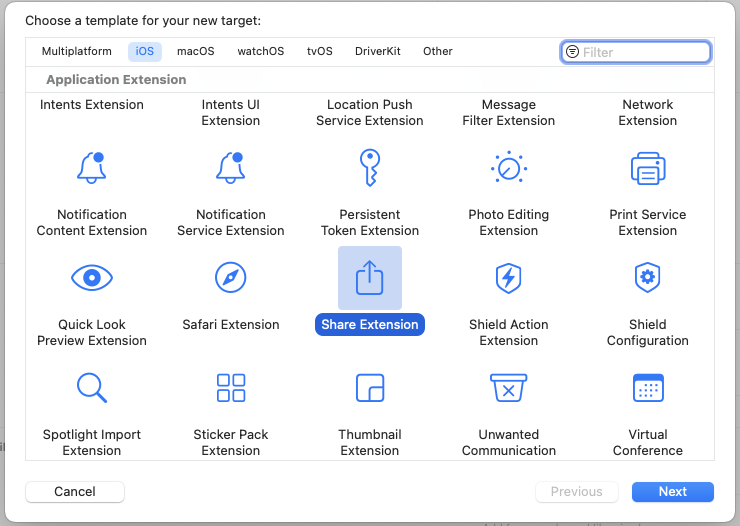
Task: Open the DriverKit tab
Action: pyautogui.click(x=378, y=51)
